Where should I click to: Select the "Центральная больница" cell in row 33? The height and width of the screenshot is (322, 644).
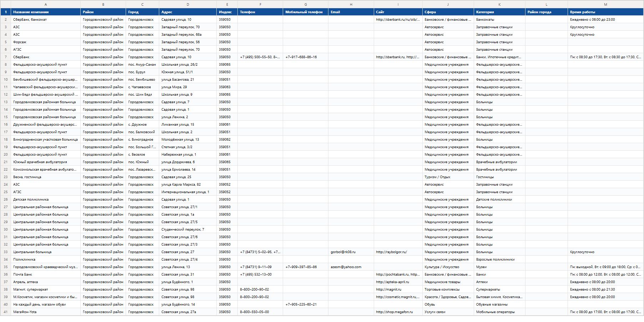(46, 252)
